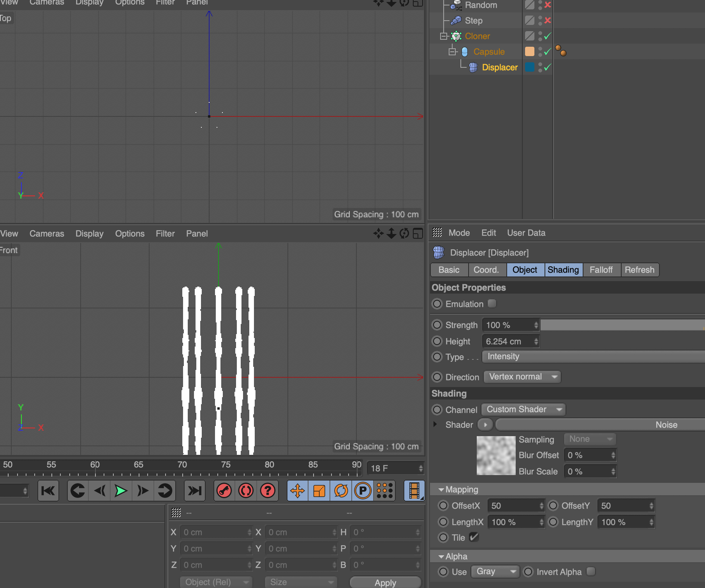Select the Move tool in bottom toolbar
This screenshot has width=705, height=588.
tap(297, 491)
